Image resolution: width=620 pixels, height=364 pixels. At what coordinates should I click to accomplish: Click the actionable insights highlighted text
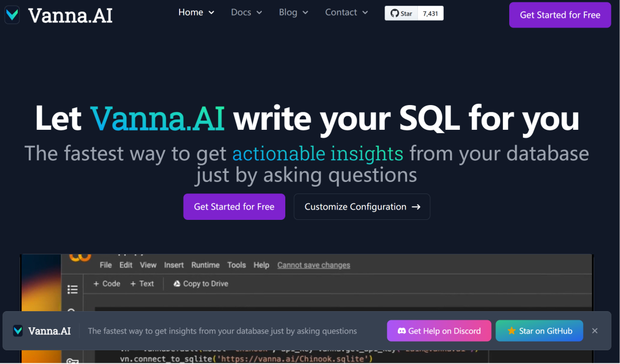pos(318,153)
